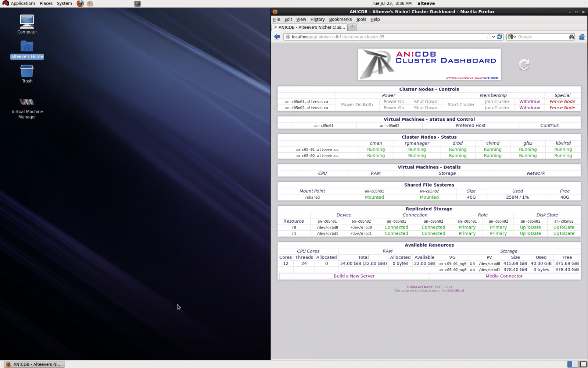Reload page using URL bar refresh icon
The width and height of the screenshot is (588, 368).
499,37
